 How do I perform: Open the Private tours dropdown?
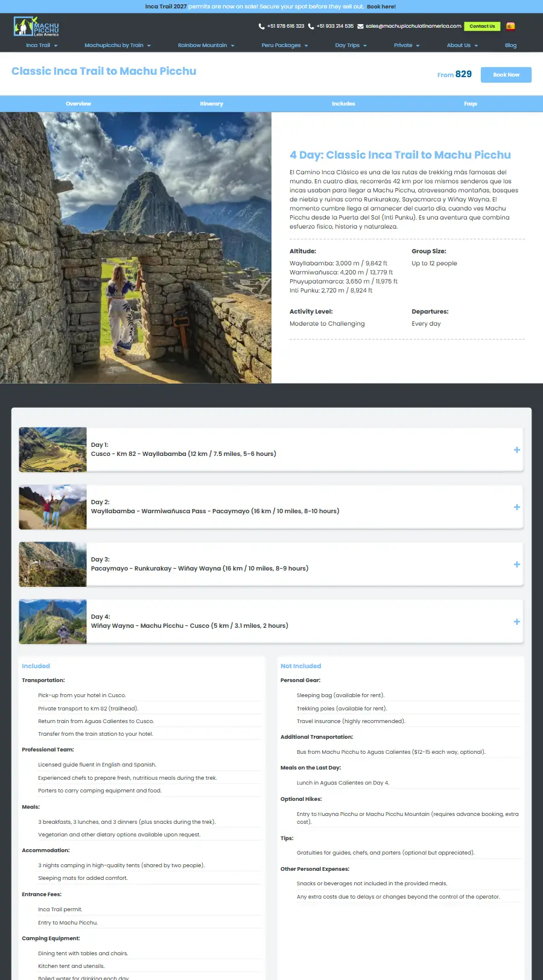[x=407, y=45]
